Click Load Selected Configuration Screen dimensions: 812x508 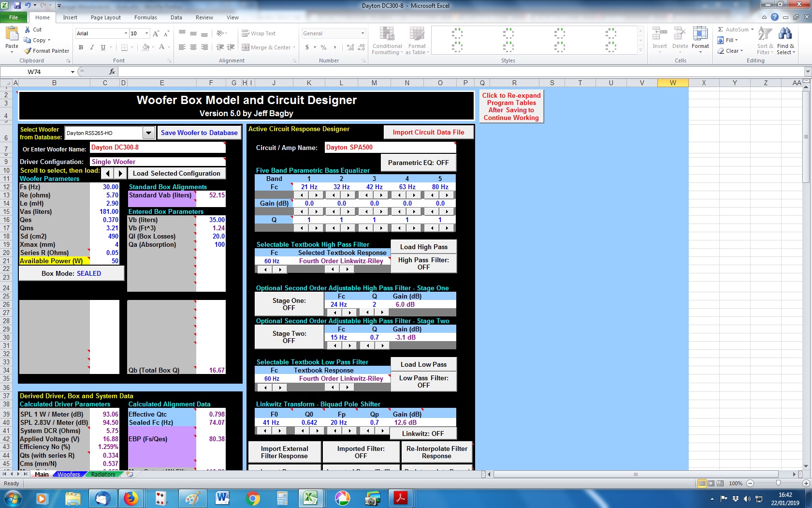176,173
